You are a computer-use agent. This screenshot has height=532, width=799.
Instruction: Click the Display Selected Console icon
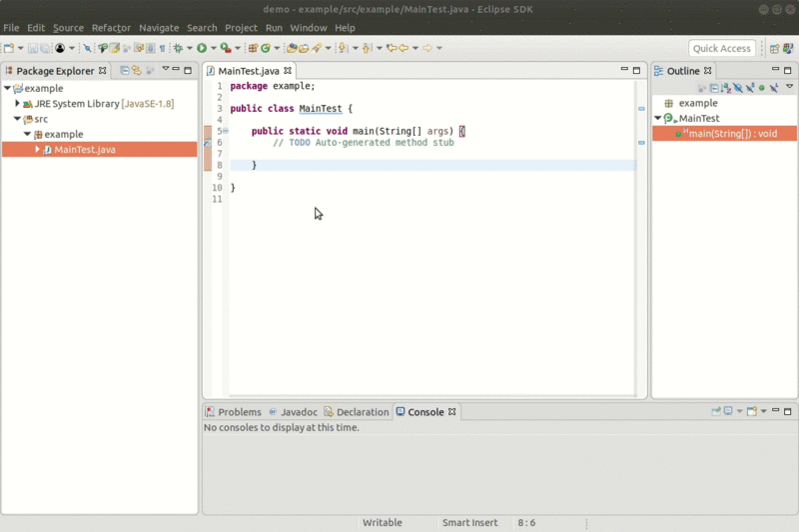click(728, 411)
